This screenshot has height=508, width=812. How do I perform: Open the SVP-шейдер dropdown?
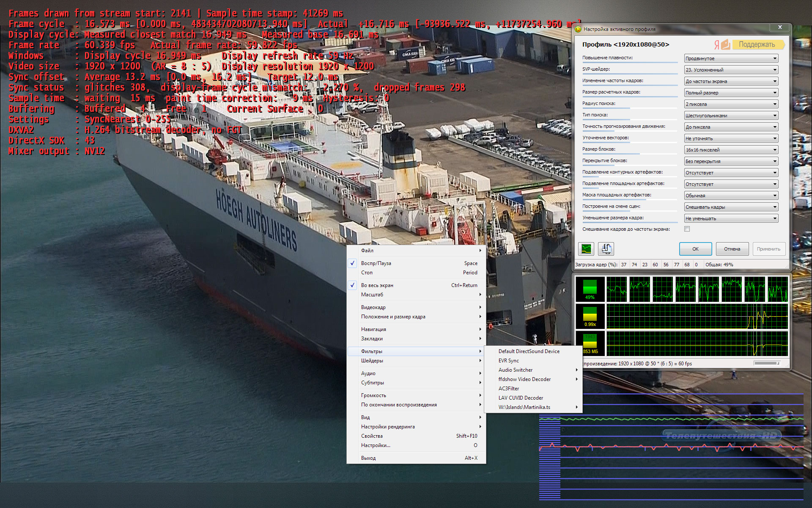click(731, 70)
